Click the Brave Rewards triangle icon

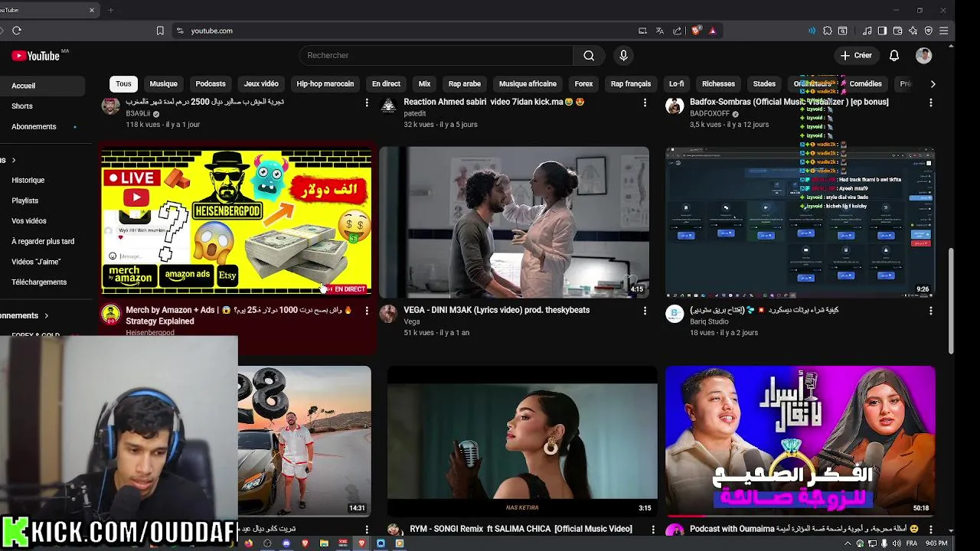712,31
